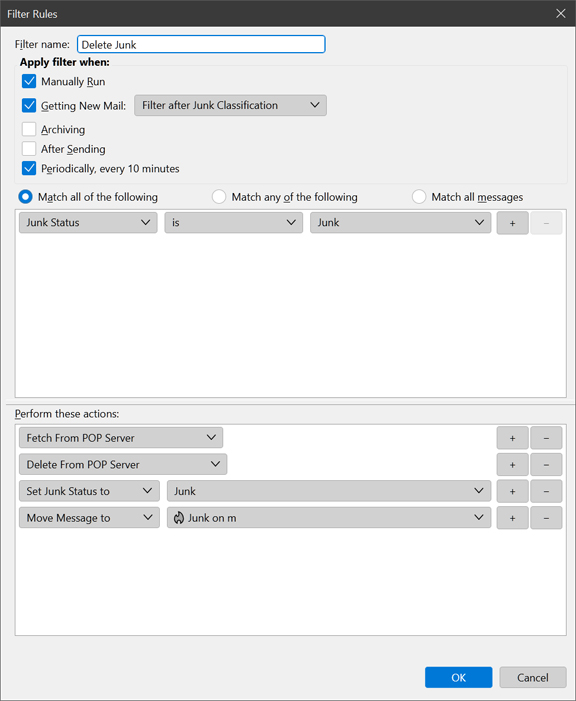Cancel the Filter Rules dialog
The width and height of the screenshot is (576, 701).
click(x=533, y=677)
